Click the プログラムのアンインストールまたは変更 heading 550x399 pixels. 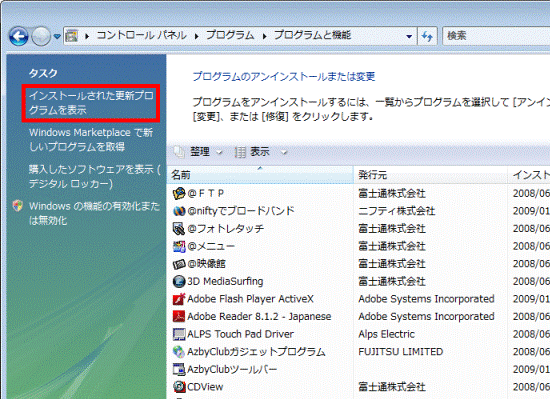coord(284,76)
